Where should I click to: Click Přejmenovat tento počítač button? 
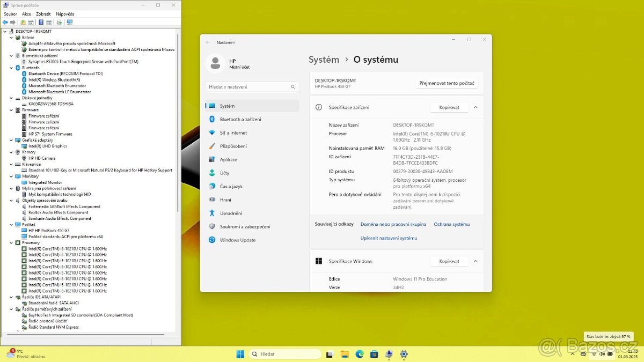447,83
